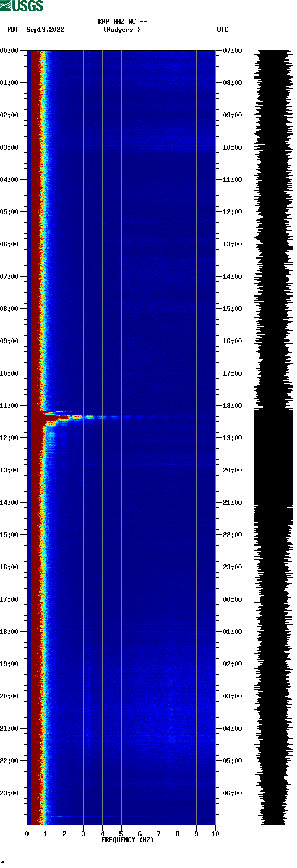Click the 11:00 PDT time label
The width and height of the screenshot is (297, 868).
(x=9, y=406)
